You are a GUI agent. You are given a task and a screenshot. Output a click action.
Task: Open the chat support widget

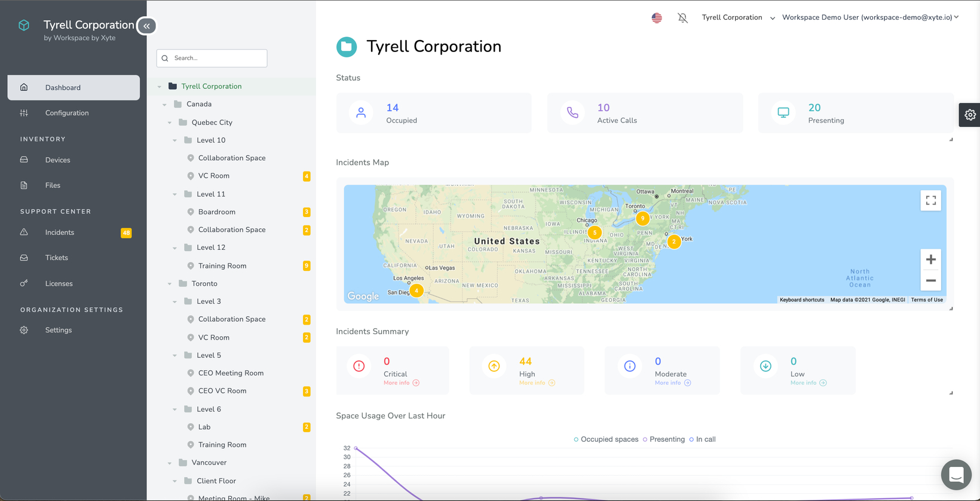[956, 475]
